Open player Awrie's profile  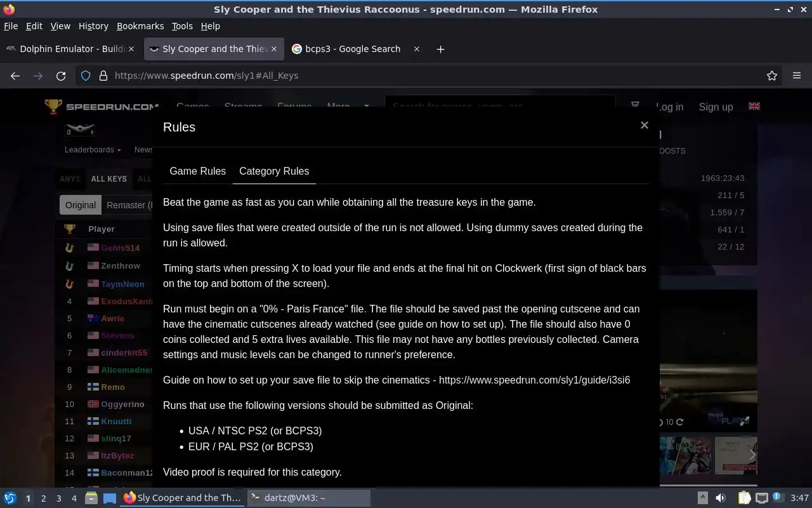point(112,318)
